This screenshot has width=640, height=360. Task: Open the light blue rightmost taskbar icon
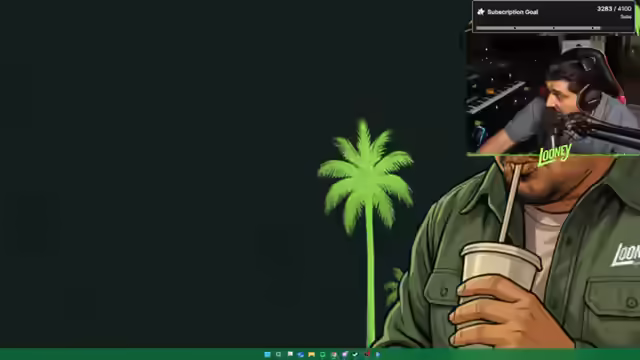(x=378, y=354)
